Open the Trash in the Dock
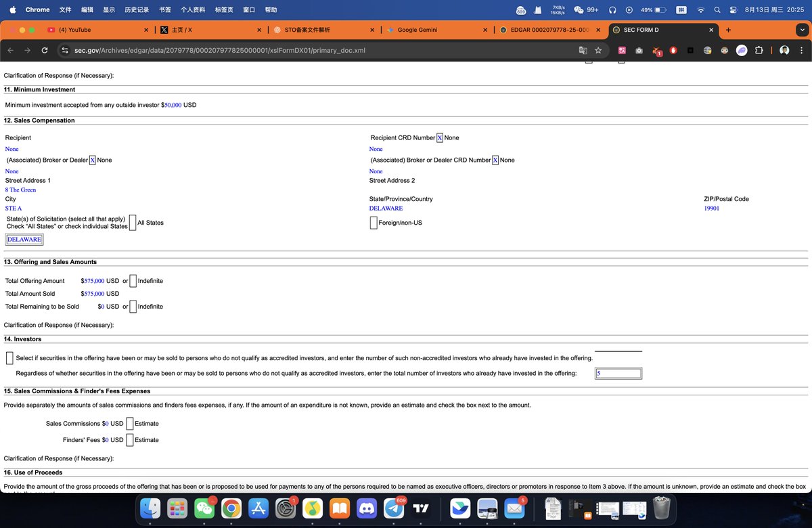 661,508
